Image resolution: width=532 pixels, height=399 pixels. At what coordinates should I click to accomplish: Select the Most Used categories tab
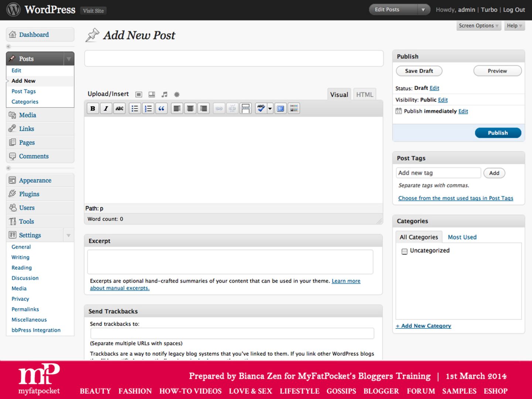[462, 237]
